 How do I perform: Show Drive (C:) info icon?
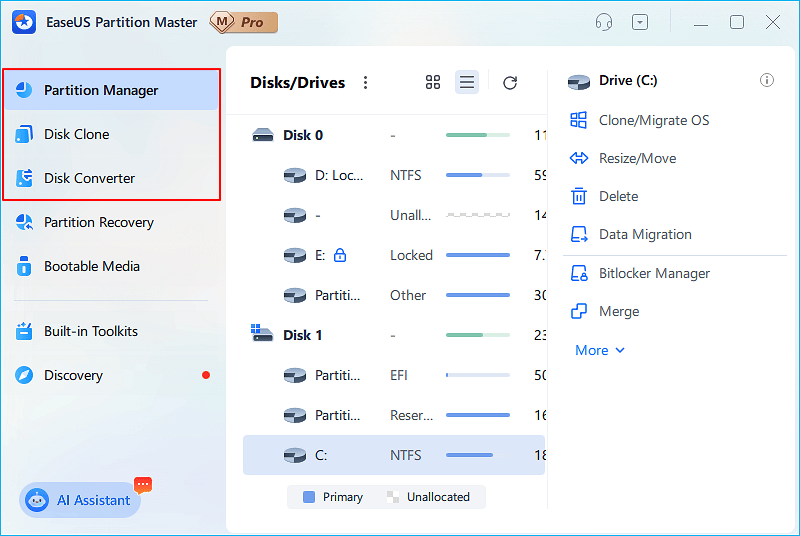(x=767, y=80)
